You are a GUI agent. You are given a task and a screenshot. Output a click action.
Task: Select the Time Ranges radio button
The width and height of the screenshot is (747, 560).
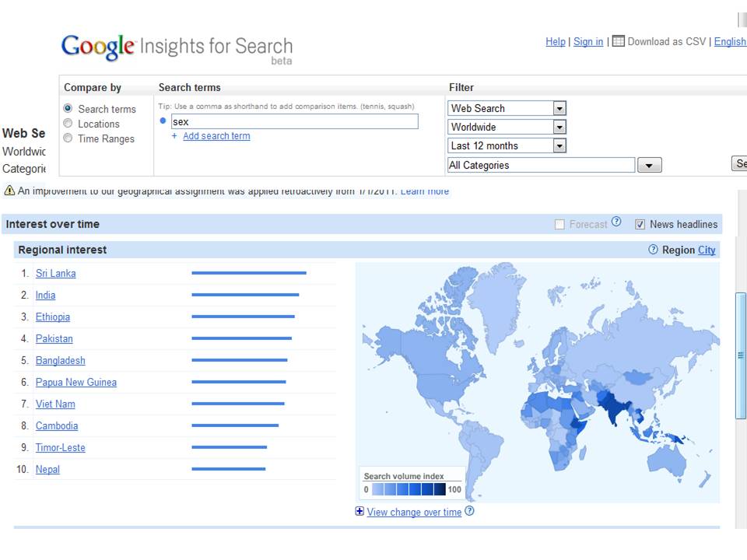click(x=68, y=138)
